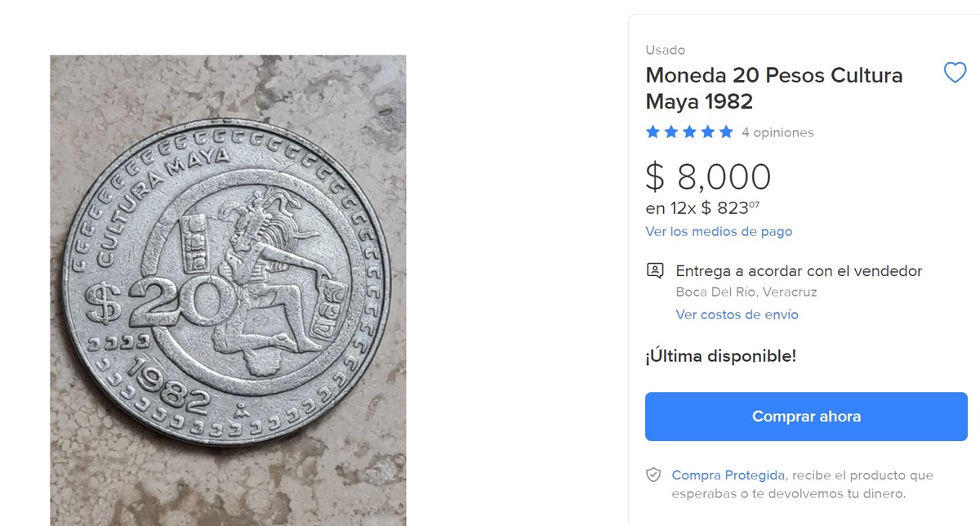The height and width of the screenshot is (526, 980).
Task: Click the $ 8,000 price
Action: [708, 177]
